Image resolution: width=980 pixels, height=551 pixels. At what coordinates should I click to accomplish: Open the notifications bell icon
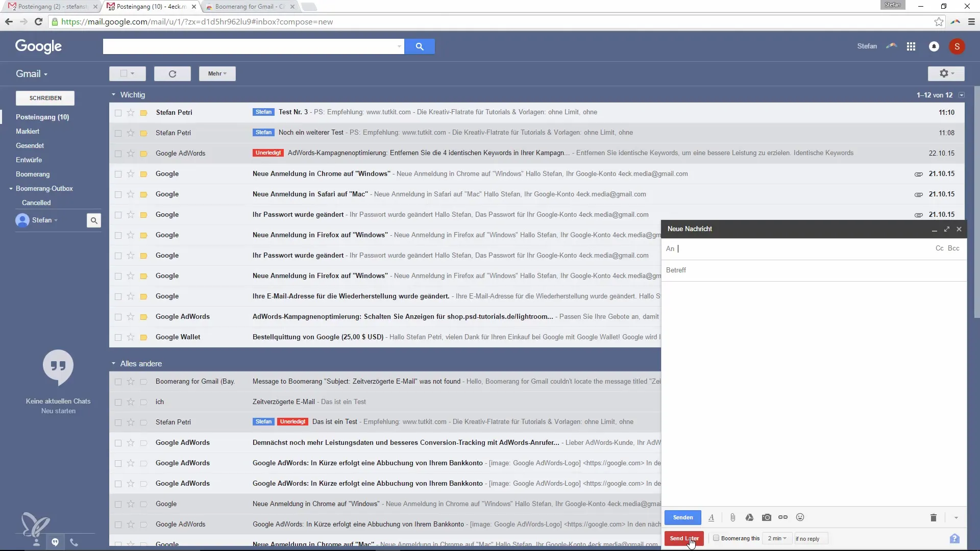point(934,46)
